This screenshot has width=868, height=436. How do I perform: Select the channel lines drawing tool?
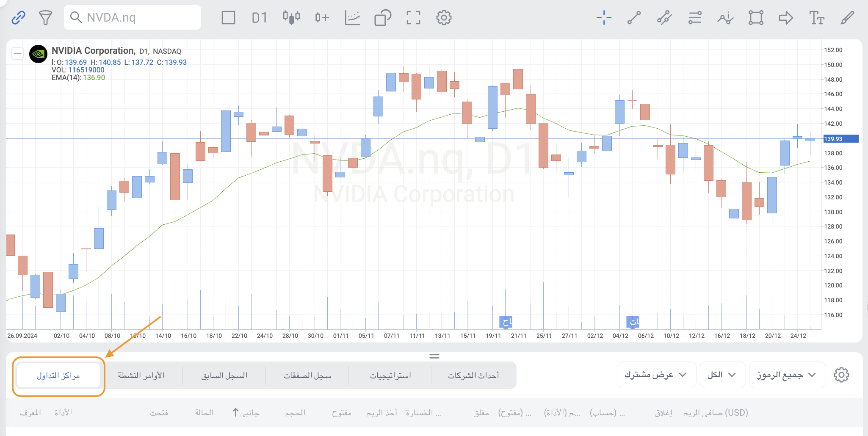tap(664, 18)
